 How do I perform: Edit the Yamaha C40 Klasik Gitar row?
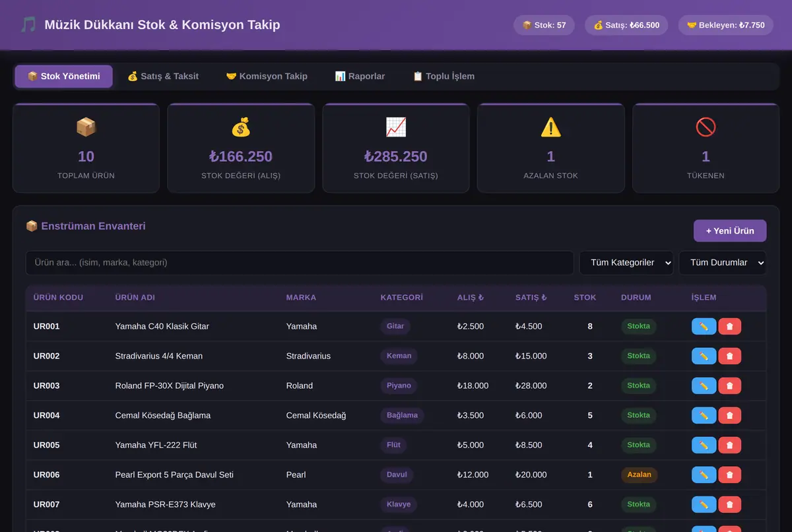pos(704,326)
